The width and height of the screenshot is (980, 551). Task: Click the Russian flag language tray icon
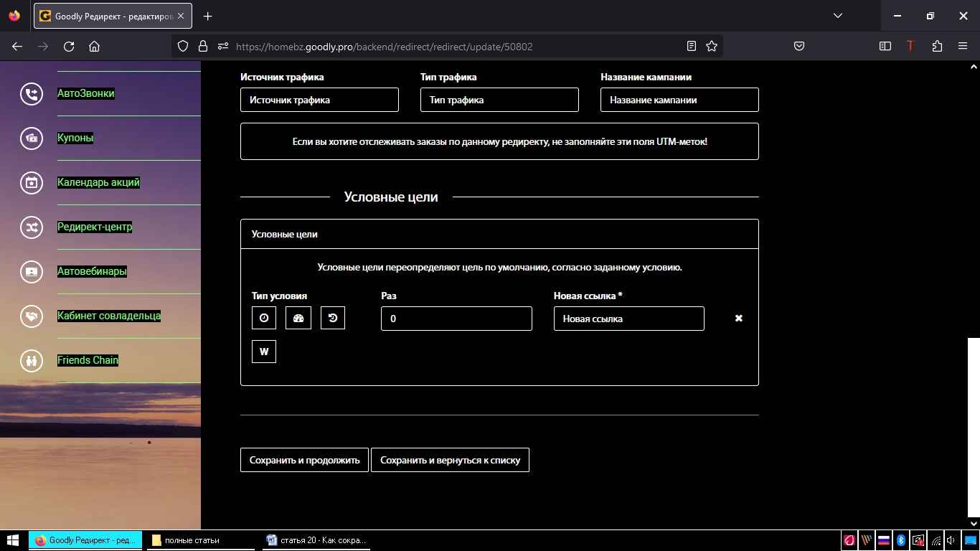tap(884, 540)
